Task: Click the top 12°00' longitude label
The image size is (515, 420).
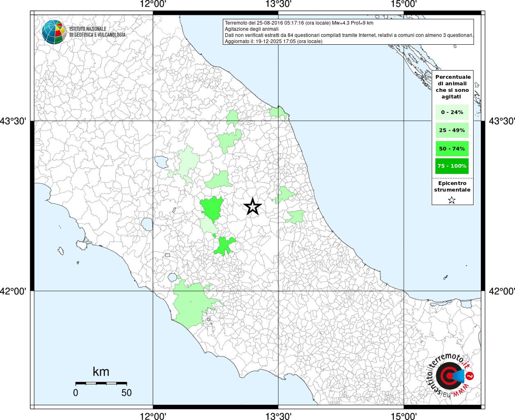Action: (153, 4)
